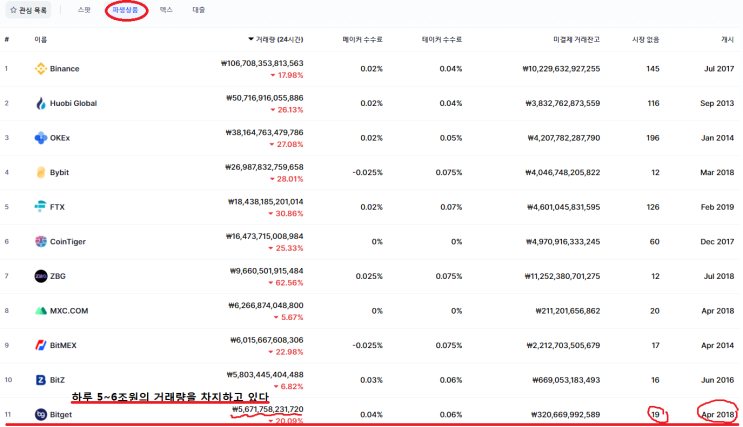Open the Huobi Global exchange link
This screenshot has height=427, width=743.
[73, 103]
